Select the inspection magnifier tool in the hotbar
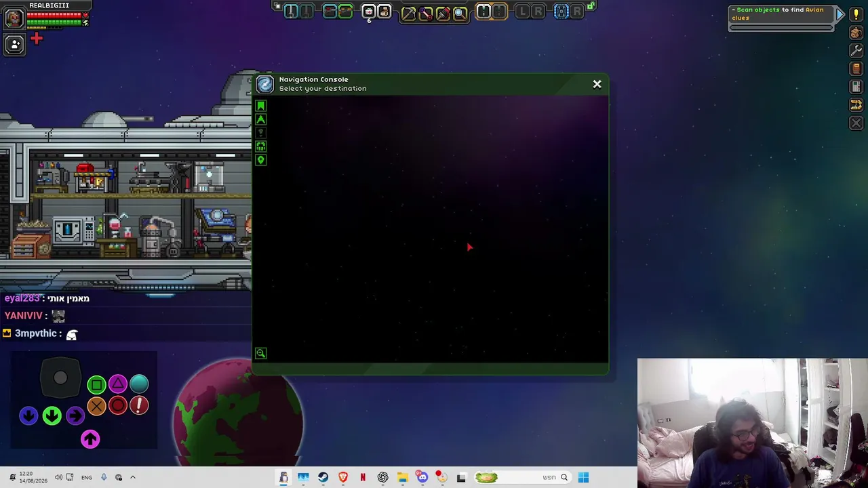The width and height of the screenshot is (868, 488). click(x=460, y=12)
